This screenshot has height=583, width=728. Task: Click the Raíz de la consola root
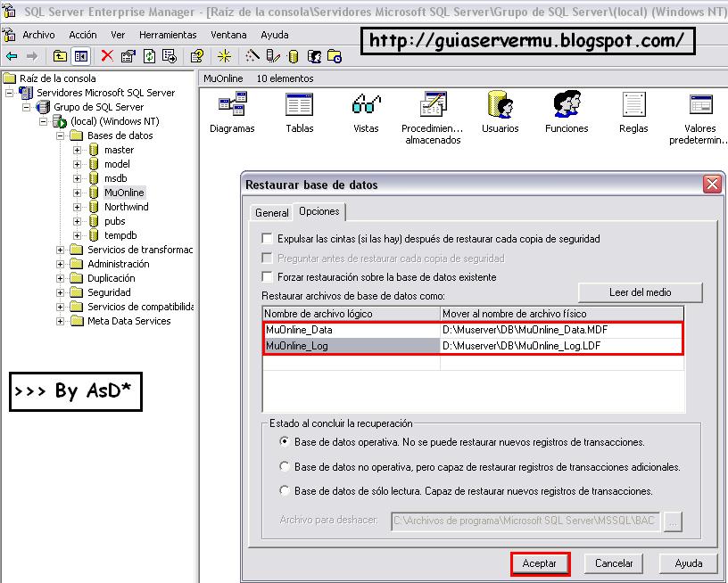58,78
